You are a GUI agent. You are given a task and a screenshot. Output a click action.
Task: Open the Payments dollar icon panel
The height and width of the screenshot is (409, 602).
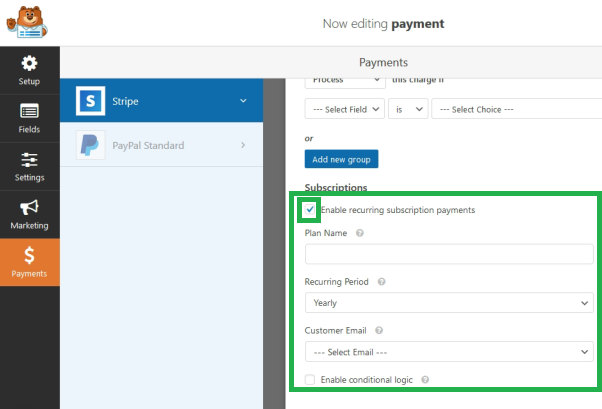[30, 262]
